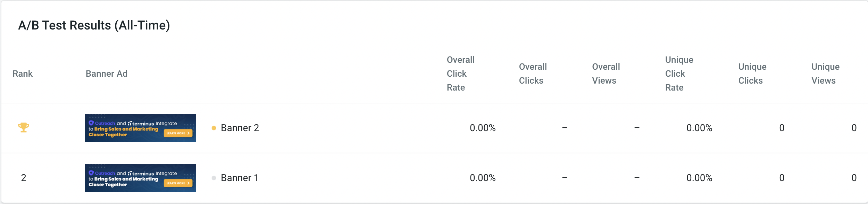The height and width of the screenshot is (204, 868).
Task: Select the Banner 2 name label
Action: [240, 128]
